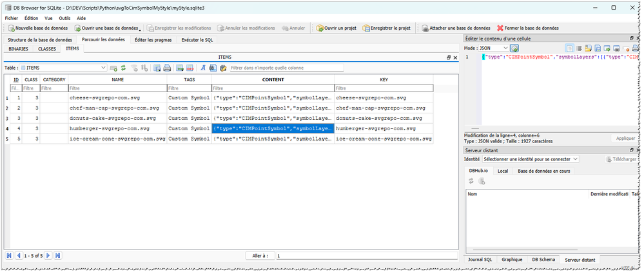Click the find in table binoculars icon
644x274 pixels.
pyautogui.click(x=212, y=68)
